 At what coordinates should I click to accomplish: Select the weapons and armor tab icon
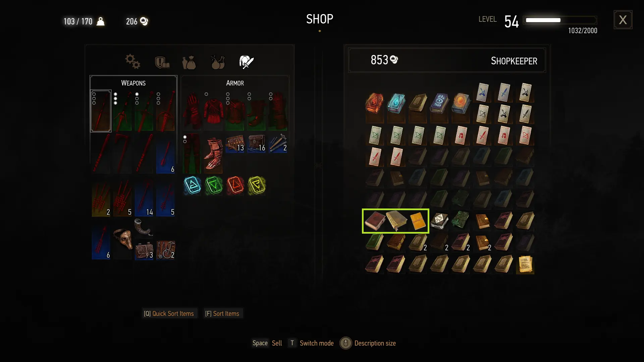pos(246,62)
